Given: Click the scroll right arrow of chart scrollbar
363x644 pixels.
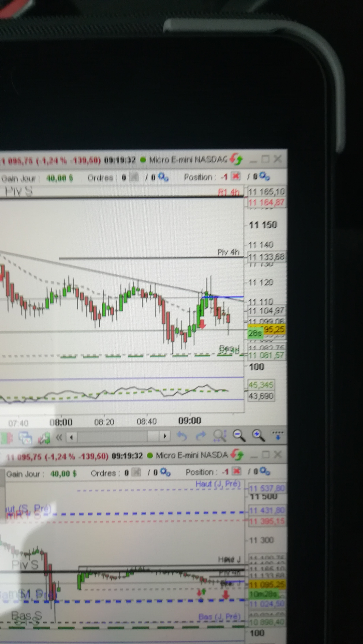Looking at the screenshot, I should [165, 436].
